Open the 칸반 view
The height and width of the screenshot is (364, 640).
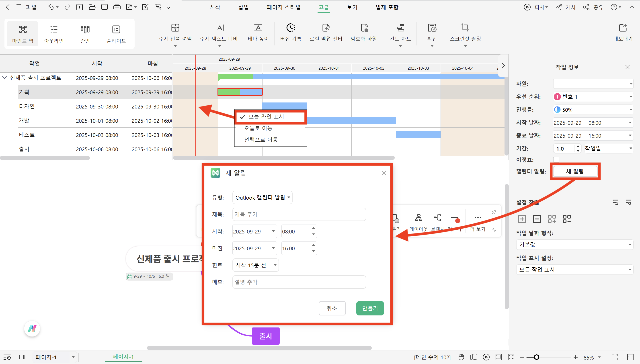click(85, 34)
